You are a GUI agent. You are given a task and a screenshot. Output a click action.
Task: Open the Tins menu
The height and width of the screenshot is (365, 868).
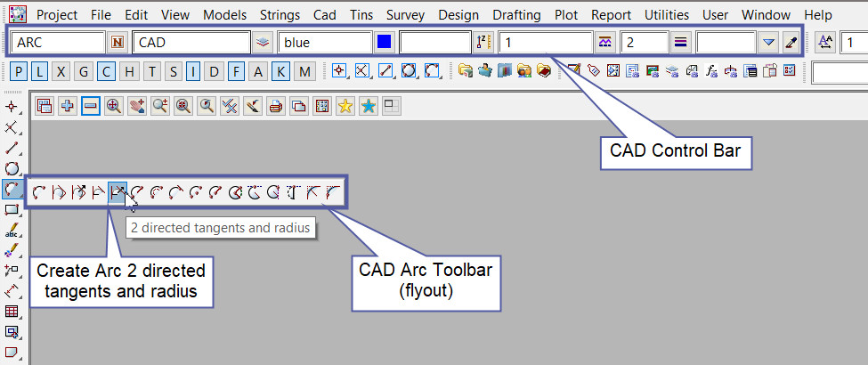coord(362,15)
